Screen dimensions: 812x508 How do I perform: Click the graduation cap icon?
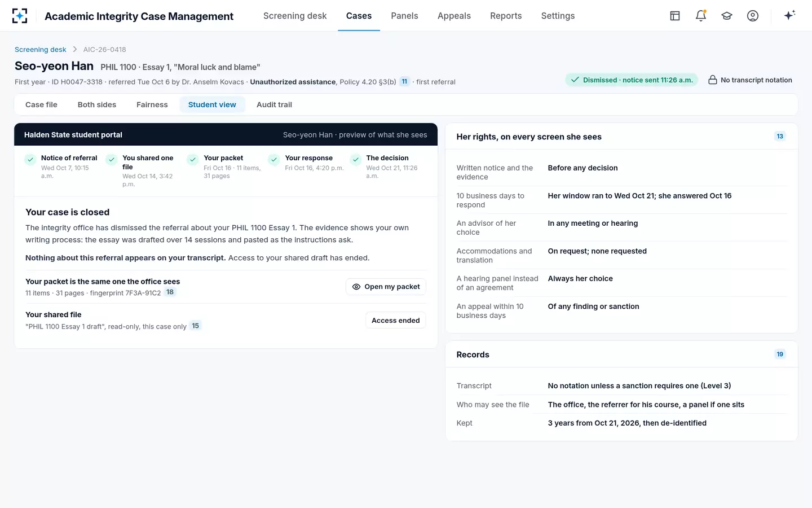tap(727, 16)
